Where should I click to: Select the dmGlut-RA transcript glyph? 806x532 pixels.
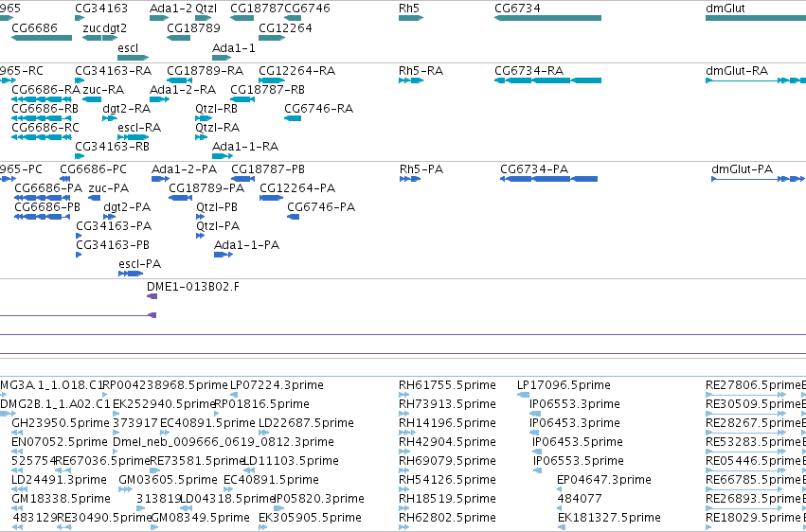[756, 80]
